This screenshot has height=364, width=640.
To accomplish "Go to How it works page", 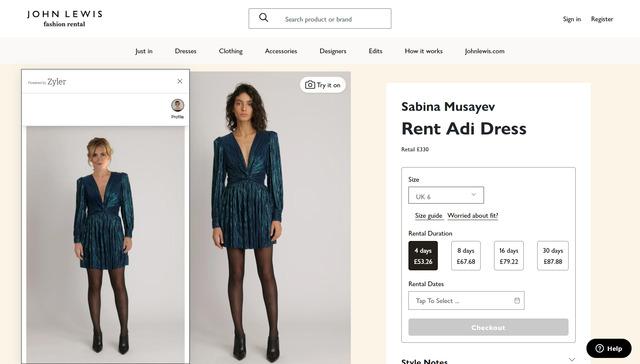I will click(423, 51).
